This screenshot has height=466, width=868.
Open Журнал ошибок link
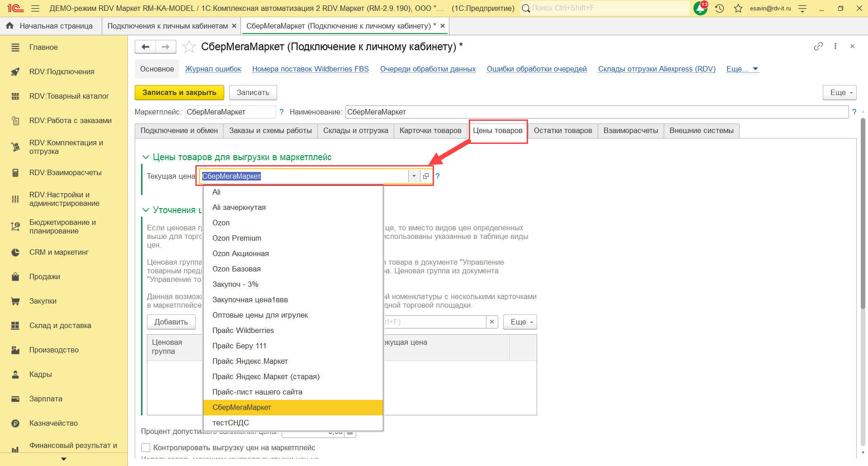(x=213, y=69)
